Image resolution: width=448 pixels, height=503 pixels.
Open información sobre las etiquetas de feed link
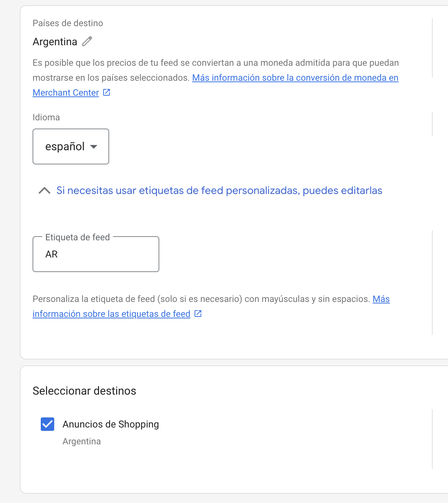pos(111,314)
